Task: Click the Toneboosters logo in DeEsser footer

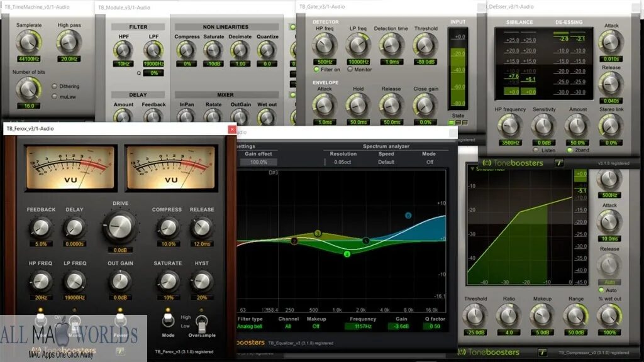Action: 513,163
